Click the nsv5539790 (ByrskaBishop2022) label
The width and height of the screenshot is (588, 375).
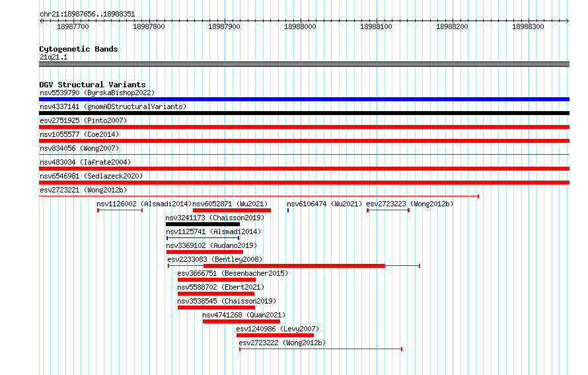point(97,93)
